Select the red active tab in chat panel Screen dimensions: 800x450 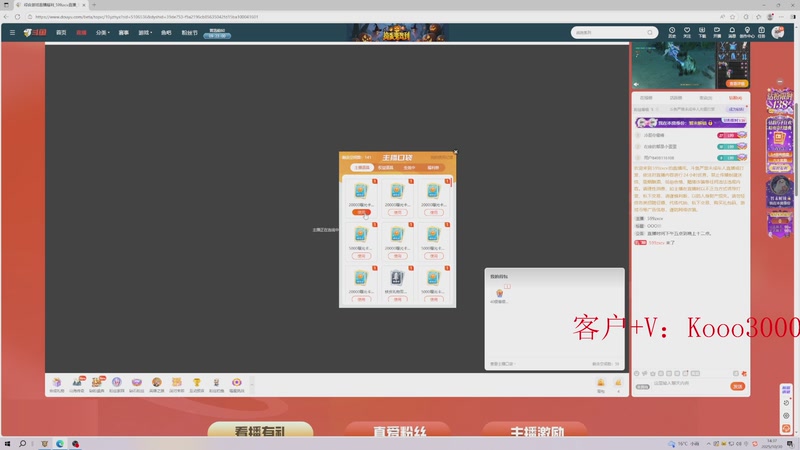(735, 97)
